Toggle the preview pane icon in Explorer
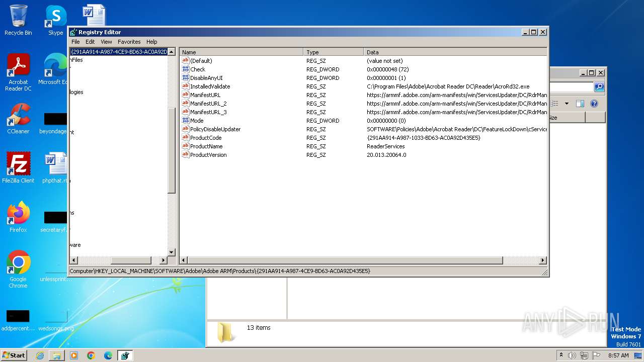The height and width of the screenshot is (362, 644). tap(580, 104)
